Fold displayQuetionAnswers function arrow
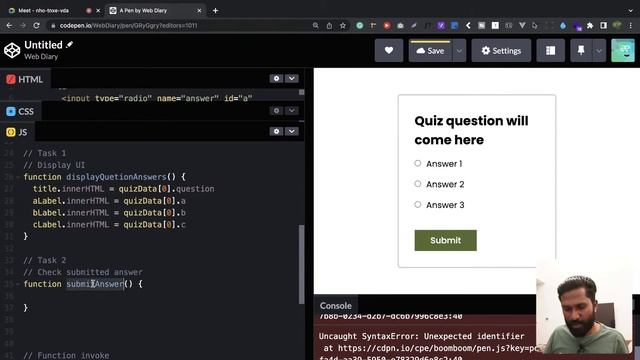The width and height of the screenshot is (640, 360). pyautogui.click(x=18, y=177)
